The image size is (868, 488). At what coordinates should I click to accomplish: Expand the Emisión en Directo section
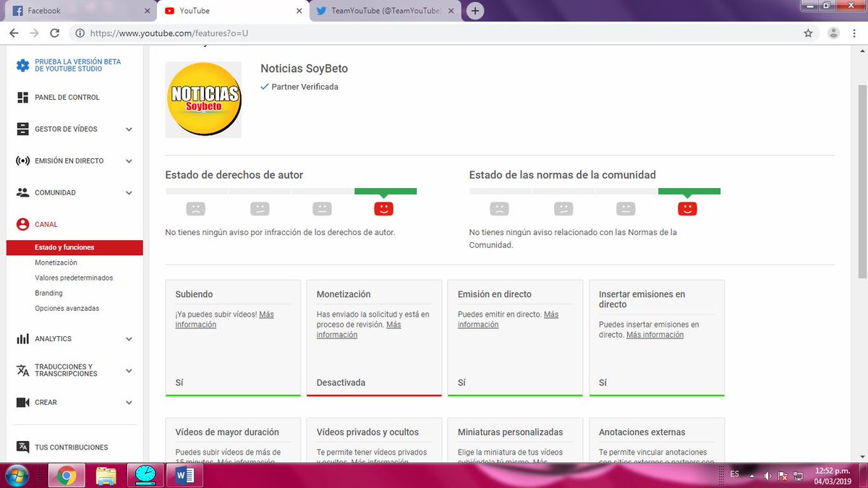click(x=129, y=161)
